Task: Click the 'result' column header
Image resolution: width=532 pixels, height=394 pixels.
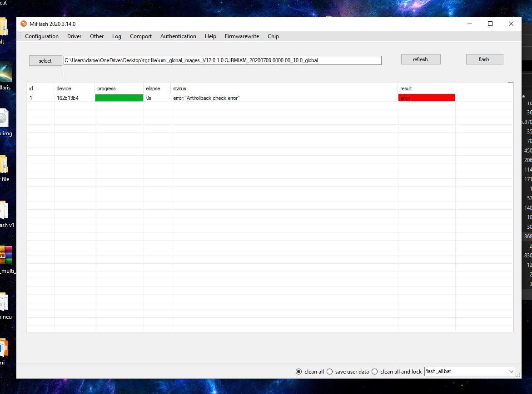Action: [x=427, y=89]
